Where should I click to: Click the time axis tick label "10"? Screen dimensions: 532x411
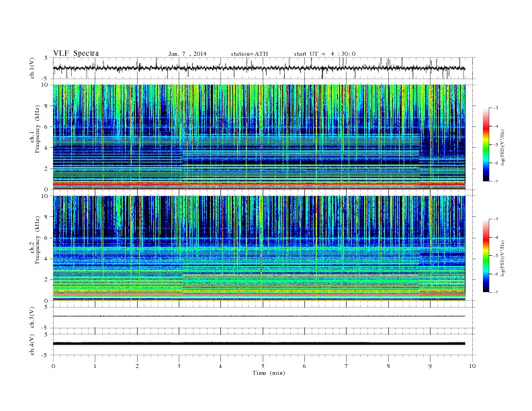(x=472, y=366)
